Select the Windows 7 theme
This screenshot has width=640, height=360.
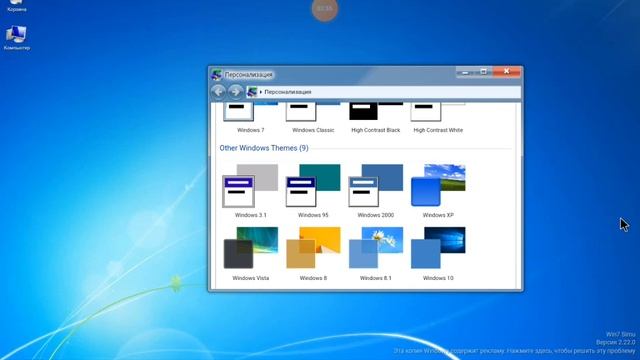250,118
